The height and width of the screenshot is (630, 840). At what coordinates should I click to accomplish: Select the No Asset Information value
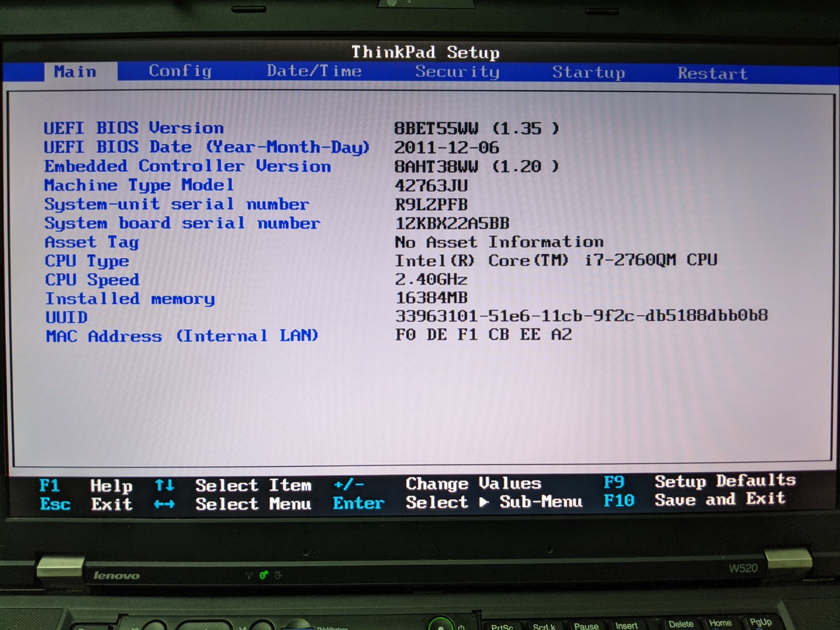pyautogui.click(x=499, y=241)
